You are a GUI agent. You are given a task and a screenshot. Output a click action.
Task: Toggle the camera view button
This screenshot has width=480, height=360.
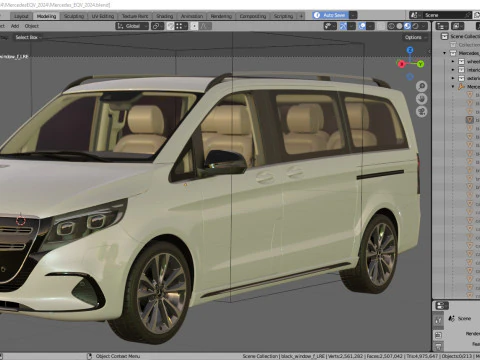click(x=422, y=112)
